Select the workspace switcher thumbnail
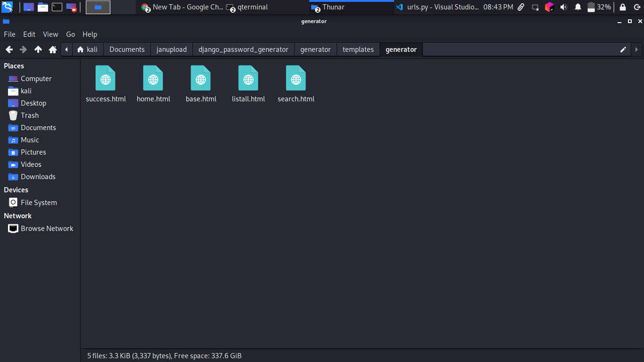The height and width of the screenshot is (362, 644). [x=98, y=7]
